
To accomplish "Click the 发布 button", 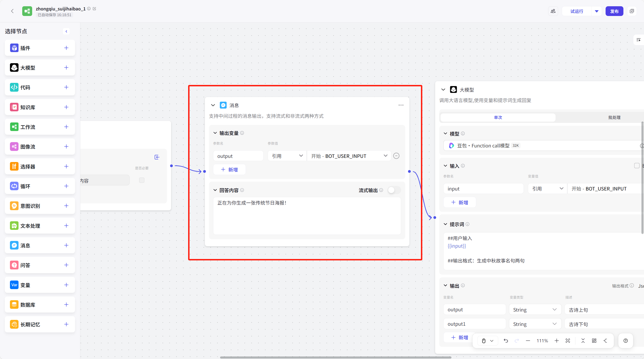I will (x=614, y=11).
